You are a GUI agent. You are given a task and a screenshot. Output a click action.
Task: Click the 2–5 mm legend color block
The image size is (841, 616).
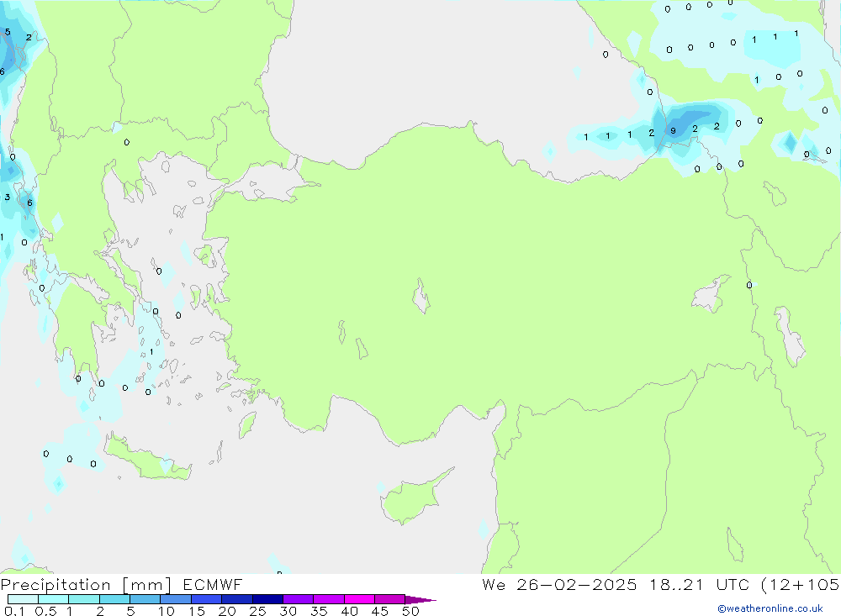pyautogui.click(x=114, y=599)
